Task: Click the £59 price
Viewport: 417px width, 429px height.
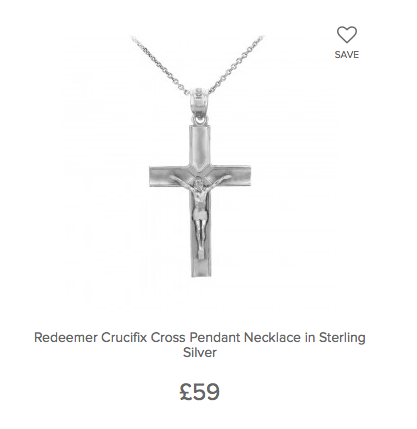Action: 199,392
